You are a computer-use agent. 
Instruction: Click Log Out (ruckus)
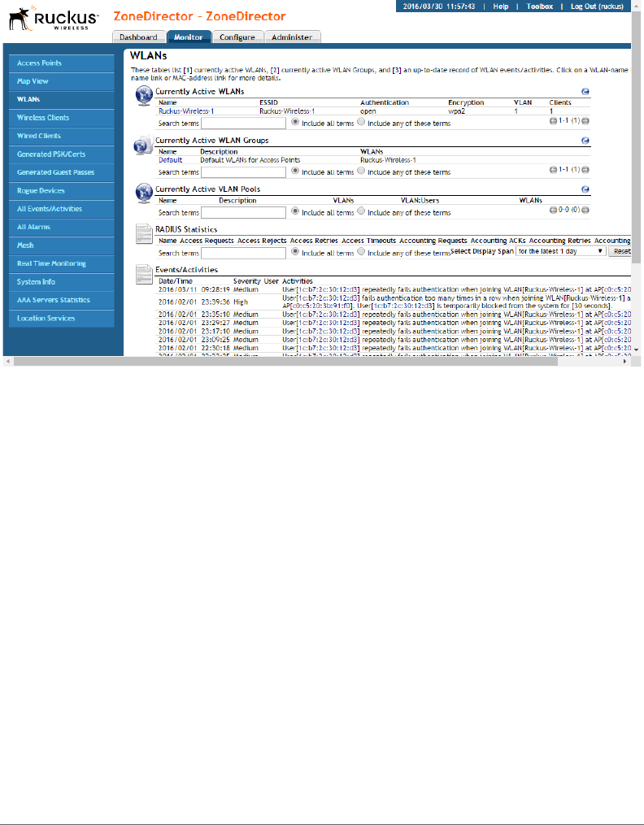597,7
